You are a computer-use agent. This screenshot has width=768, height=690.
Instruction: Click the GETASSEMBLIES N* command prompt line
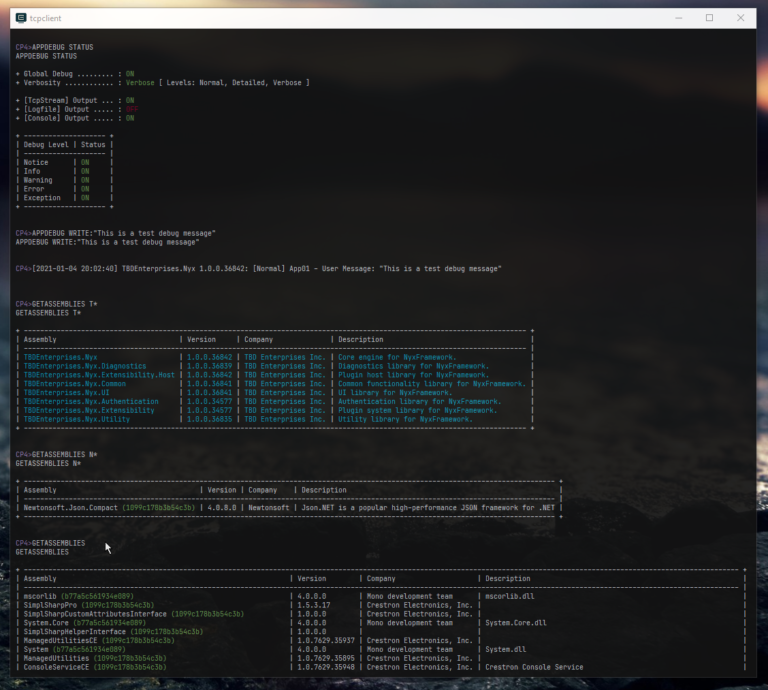pyautogui.click(x=48, y=455)
